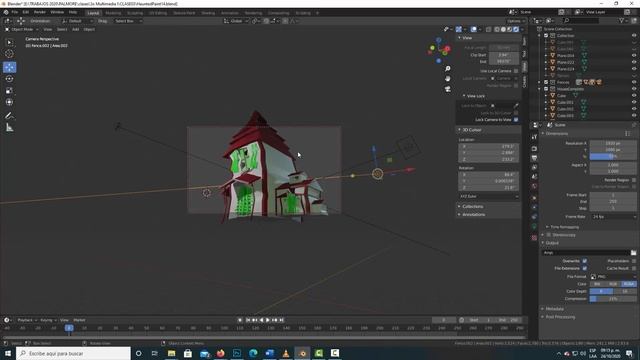Activate the Rotate tool

click(x=9, y=79)
